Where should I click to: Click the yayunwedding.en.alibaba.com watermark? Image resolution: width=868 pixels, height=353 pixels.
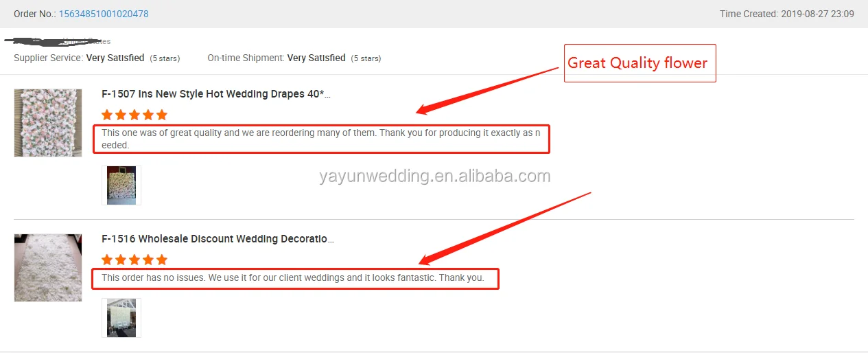point(435,176)
